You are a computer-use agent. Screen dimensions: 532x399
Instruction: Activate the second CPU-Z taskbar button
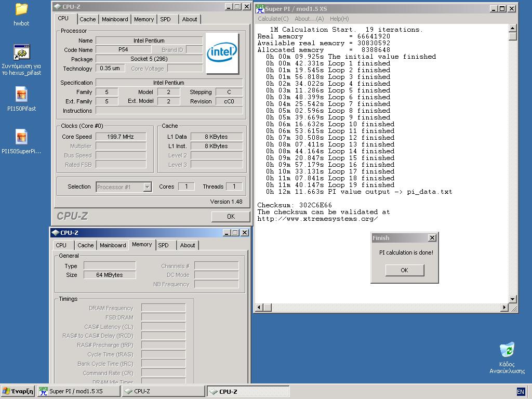click(248, 391)
